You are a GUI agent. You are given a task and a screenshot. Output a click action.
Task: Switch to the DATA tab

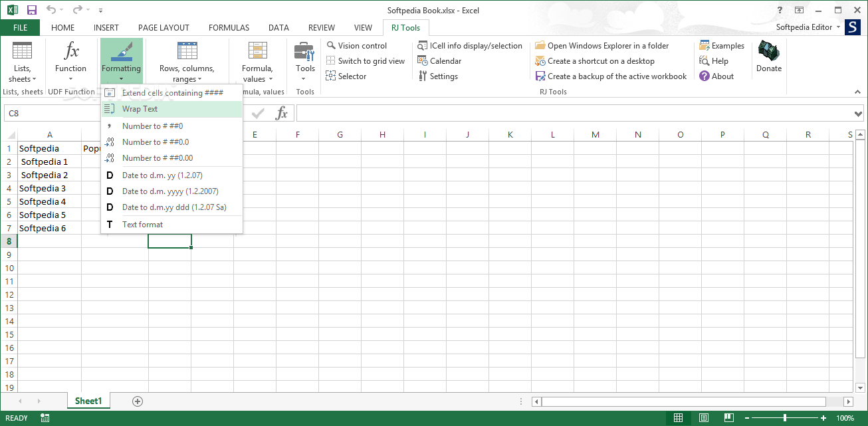[x=278, y=28]
